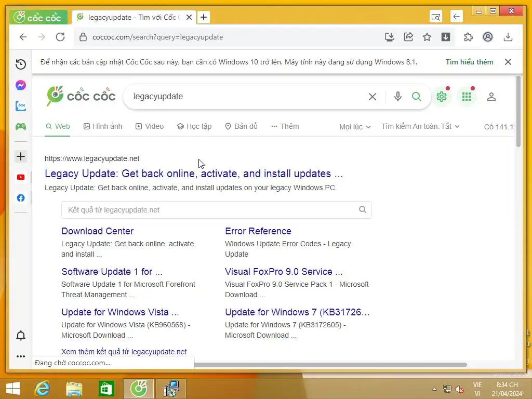This screenshot has width=532, height=399.
Task: Open Update for Windows 7 sitelink
Action: tap(297, 312)
